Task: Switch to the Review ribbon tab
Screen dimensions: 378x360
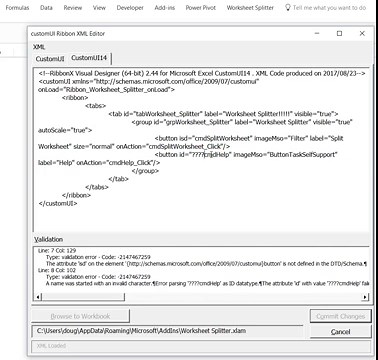Action: (x=73, y=7)
